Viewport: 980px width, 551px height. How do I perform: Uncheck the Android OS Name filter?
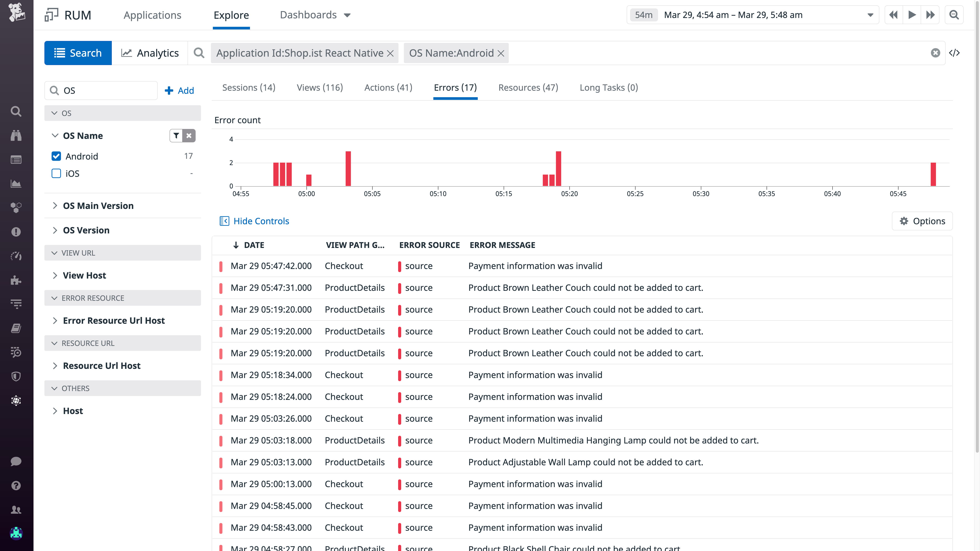coord(56,156)
